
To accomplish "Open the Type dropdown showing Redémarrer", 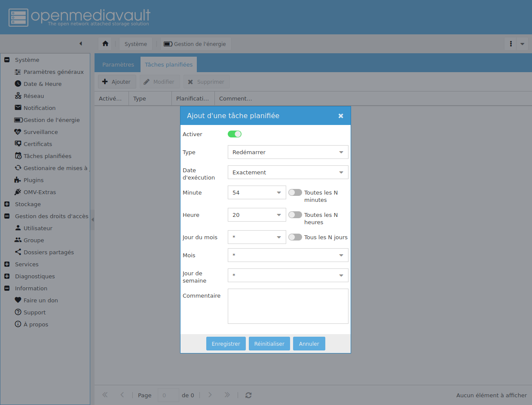I will click(287, 152).
